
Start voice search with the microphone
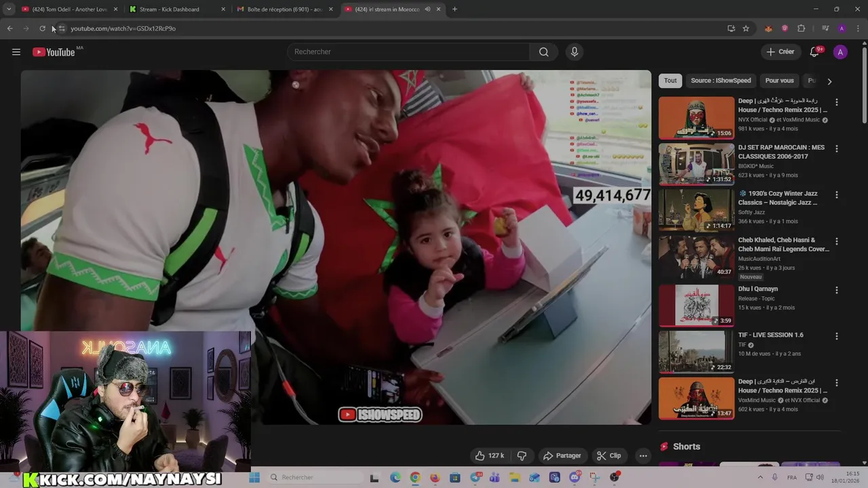point(574,52)
